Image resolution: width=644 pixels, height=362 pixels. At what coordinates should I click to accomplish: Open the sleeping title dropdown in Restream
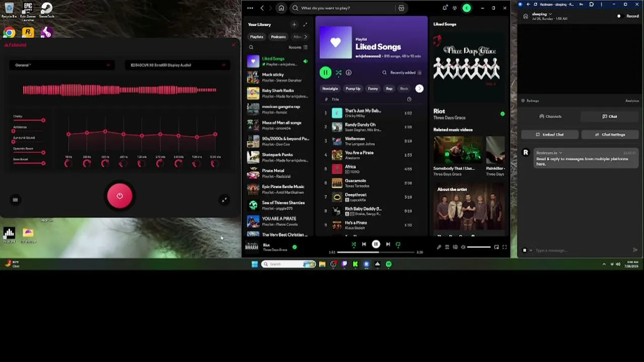(x=542, y=14)
